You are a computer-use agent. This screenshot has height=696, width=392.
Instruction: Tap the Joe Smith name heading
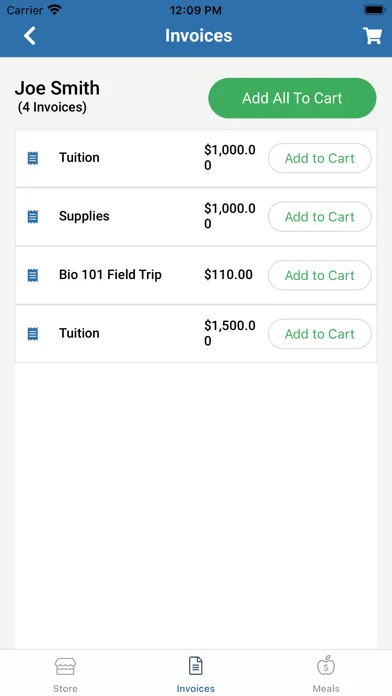(x=57, y=88)
